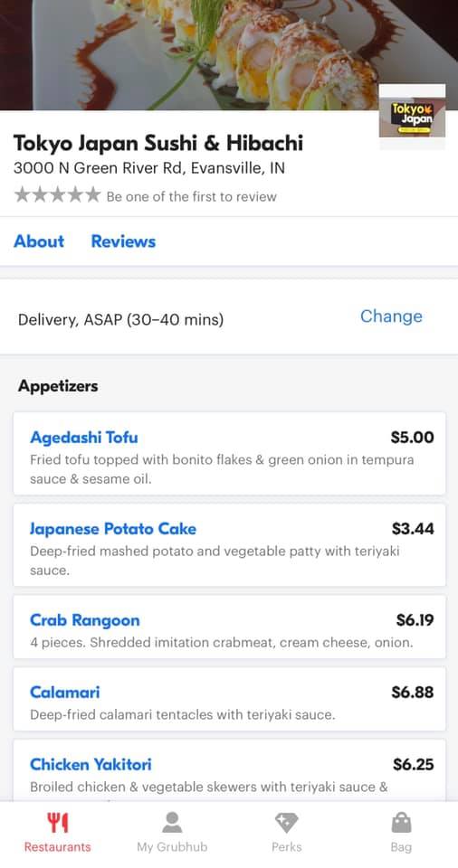The image size is (458, 868).
Task: Switch to the About tab
Action: tap(39, 241)
